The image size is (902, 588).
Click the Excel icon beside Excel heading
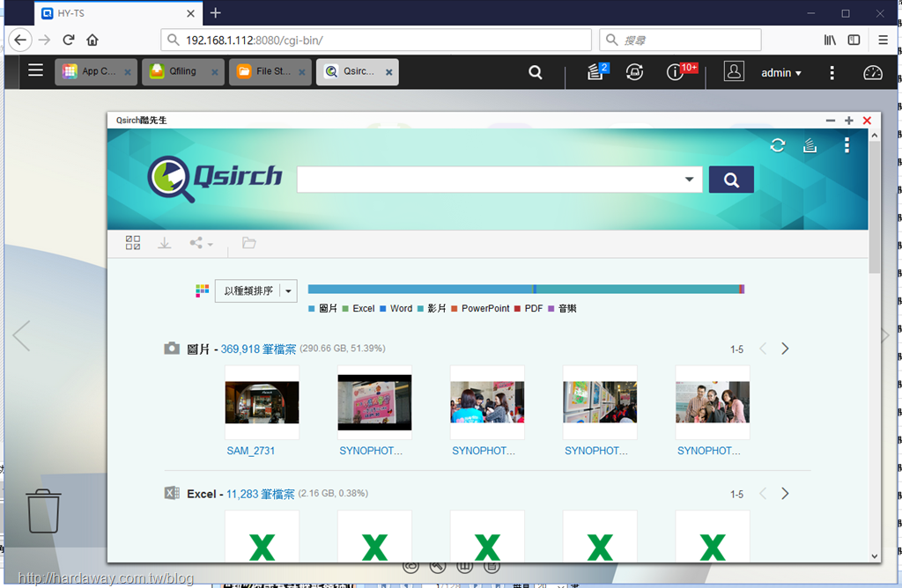tap(172, 493)
